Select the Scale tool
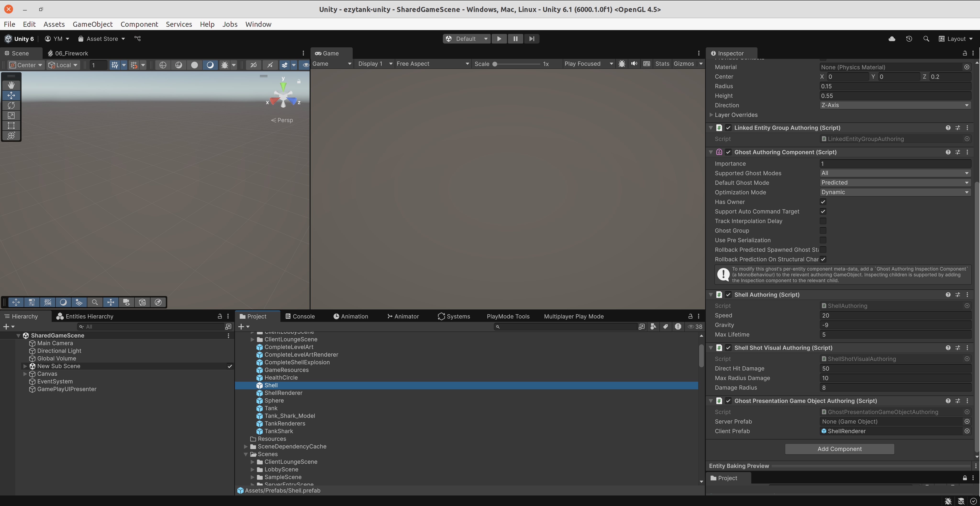Viewport: 980px width, 506px height. pyautogui.click(x=11, y=115)
